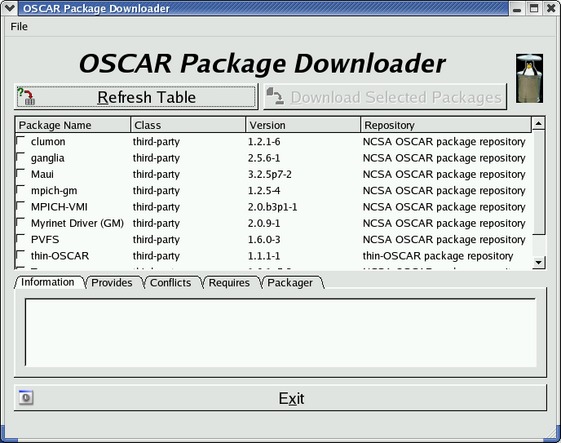
Task: Open the File menu
Action: (x=19, y=26)
